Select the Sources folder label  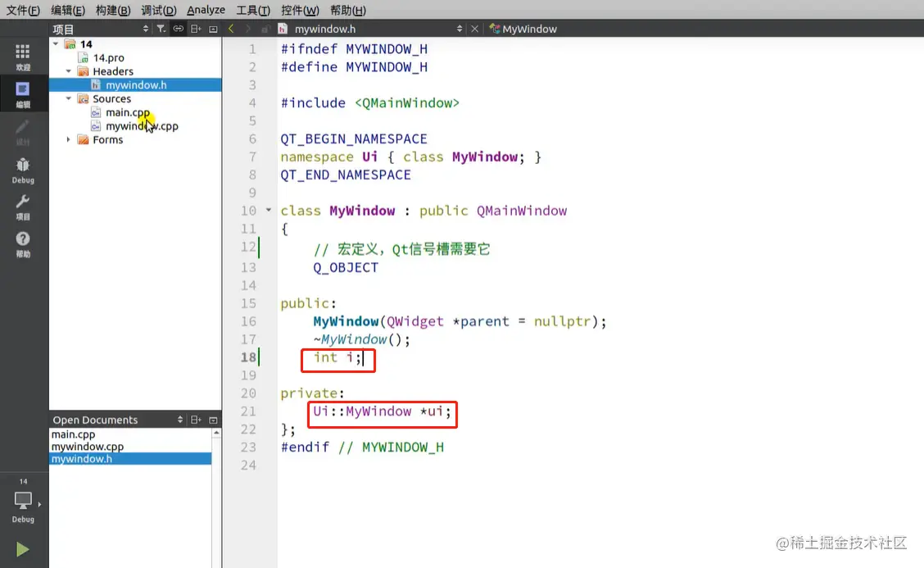(x=111, y=98)
